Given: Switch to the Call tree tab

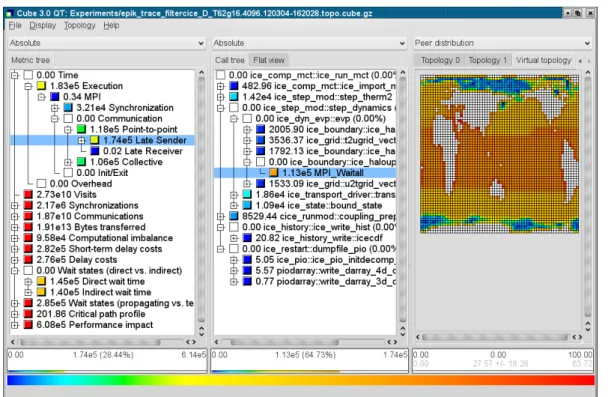Looking at the screenshot, I should coord(230,60).
